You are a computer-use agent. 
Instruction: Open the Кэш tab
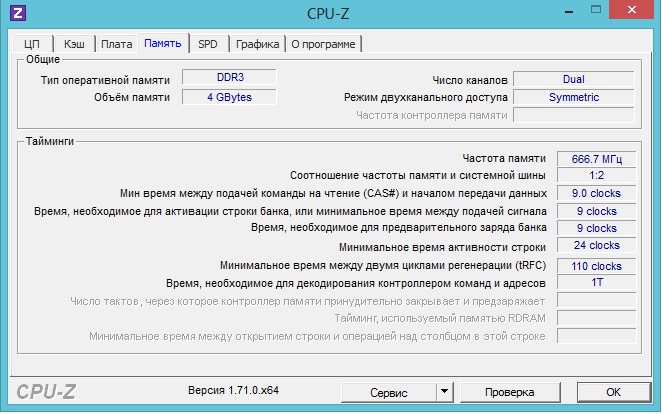tap(74, 44)
